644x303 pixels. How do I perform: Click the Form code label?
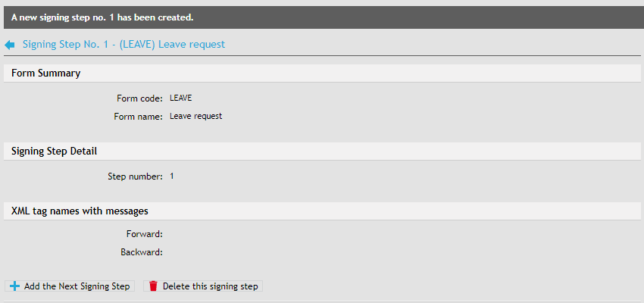point(139,98)
